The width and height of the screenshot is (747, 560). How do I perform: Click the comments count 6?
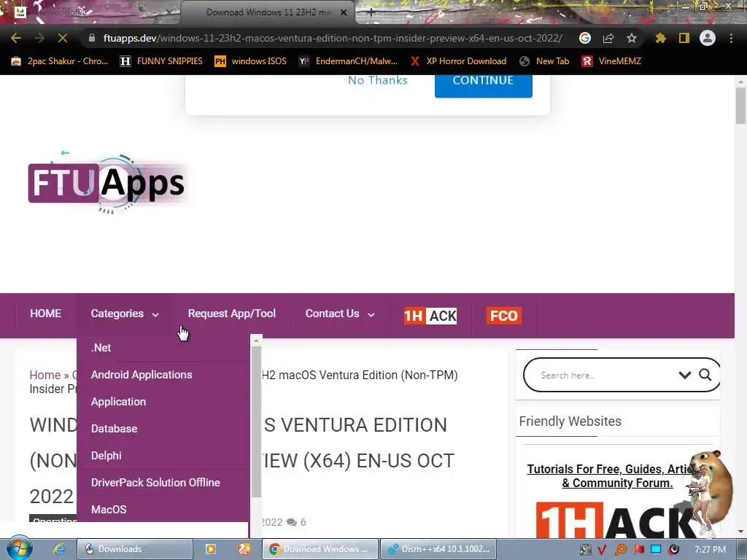(x=296, y=522)
